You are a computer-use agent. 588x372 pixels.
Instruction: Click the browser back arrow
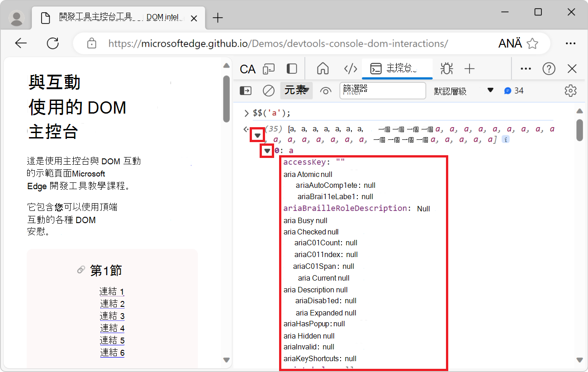[21, 43]
